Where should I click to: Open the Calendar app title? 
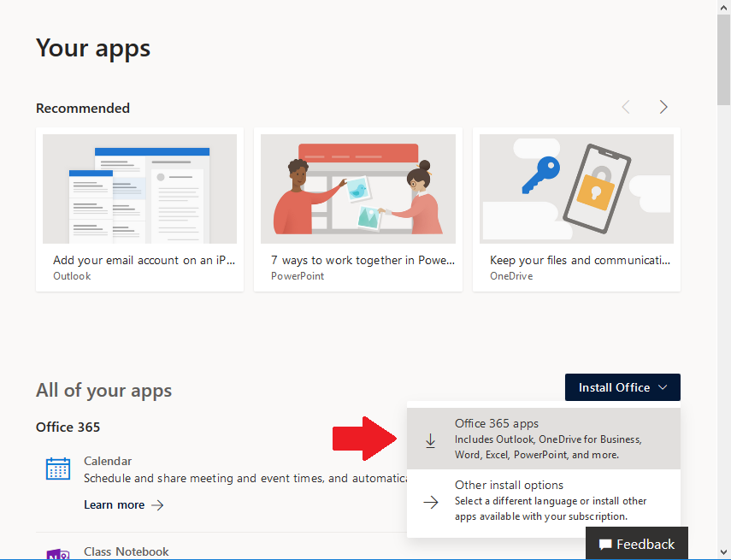tap(108, 461)
